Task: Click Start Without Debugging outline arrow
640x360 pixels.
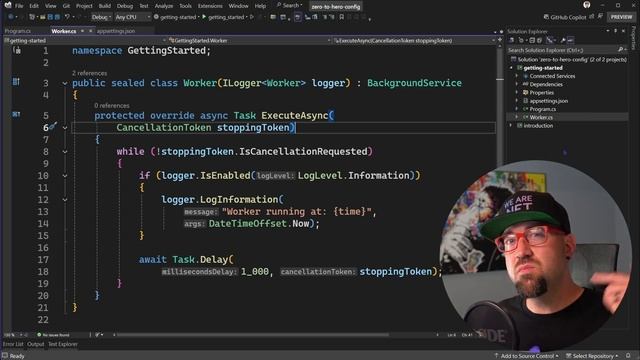Action: pyautogui.click(x=252, y=17)
